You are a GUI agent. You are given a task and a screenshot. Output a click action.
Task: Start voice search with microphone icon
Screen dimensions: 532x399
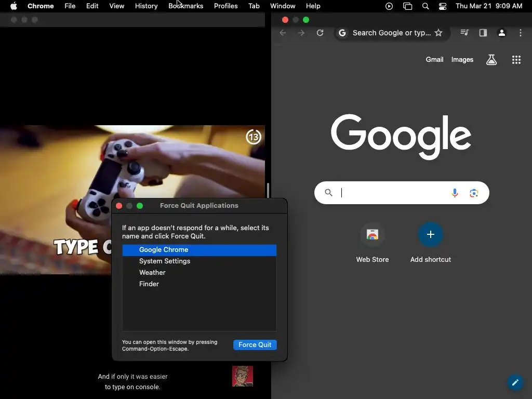455,193
